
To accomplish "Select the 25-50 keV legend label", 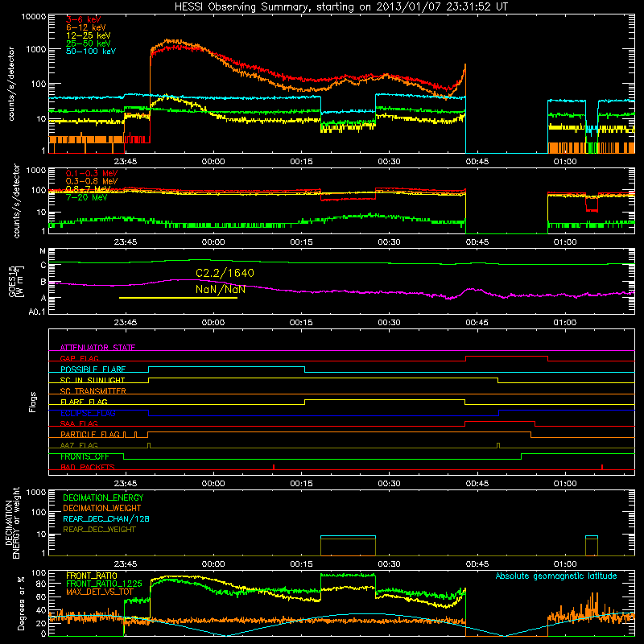I will 88,43.
